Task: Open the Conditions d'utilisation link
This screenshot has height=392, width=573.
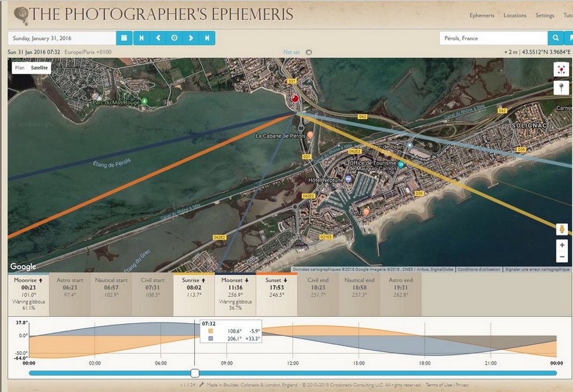Action: pyautogui.click(x=479, y=269)
